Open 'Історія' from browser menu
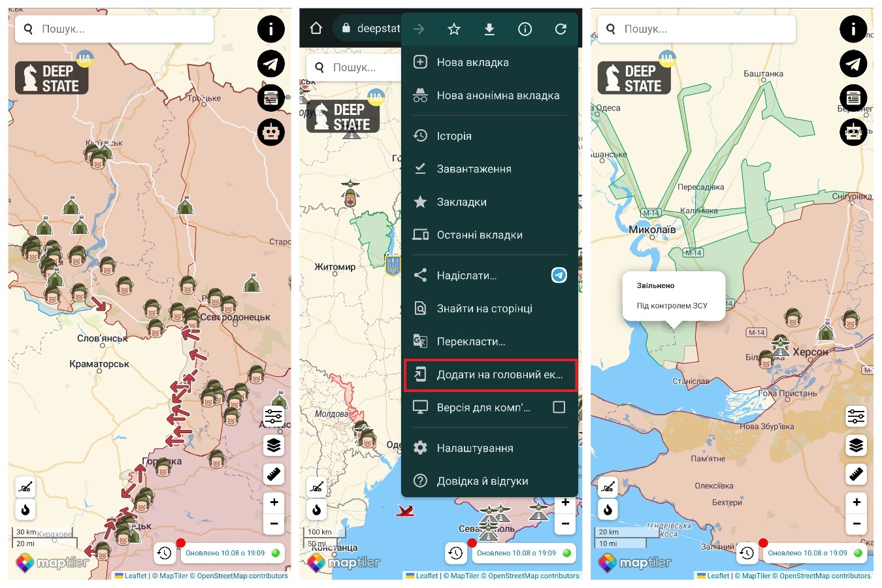The width and height of the screenshot is (882, 588). 490,136
